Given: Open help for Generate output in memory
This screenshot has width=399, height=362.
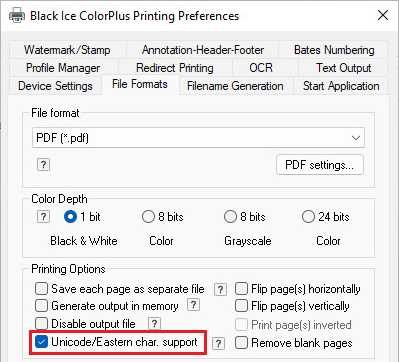Looking at the screenshot, I should 193,305.
